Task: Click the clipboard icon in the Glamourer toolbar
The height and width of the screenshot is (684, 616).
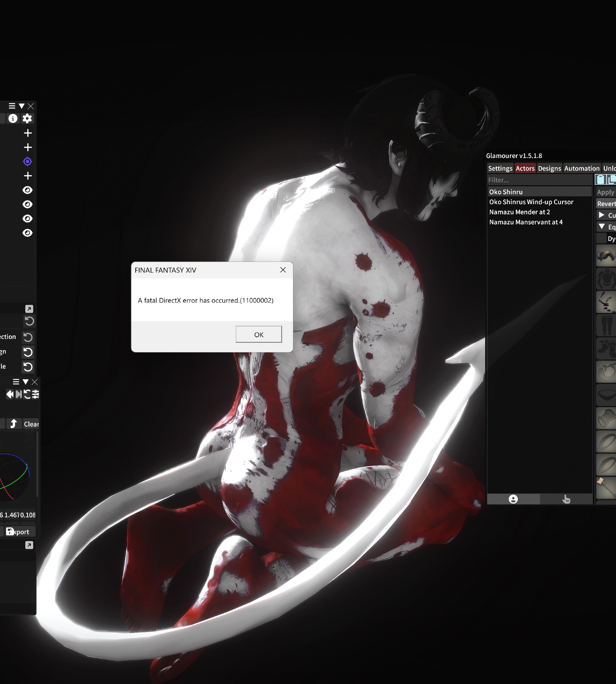Action: pyautogui.click(x=601, y=180)
